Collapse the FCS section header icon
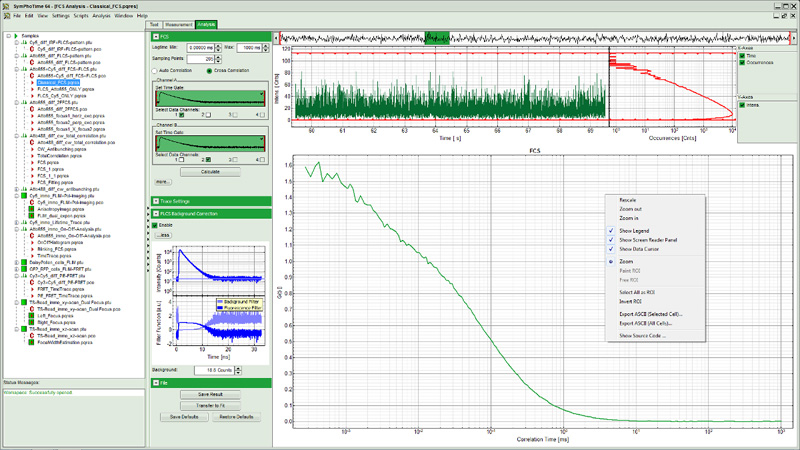The width and height of the screenshot is (800, 450). pyautogui.click(x=155, y=36)
